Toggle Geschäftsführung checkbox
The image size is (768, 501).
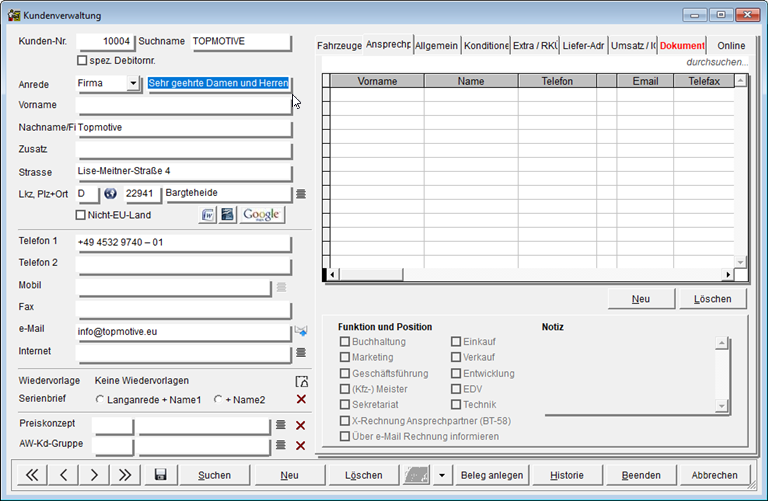345,373
